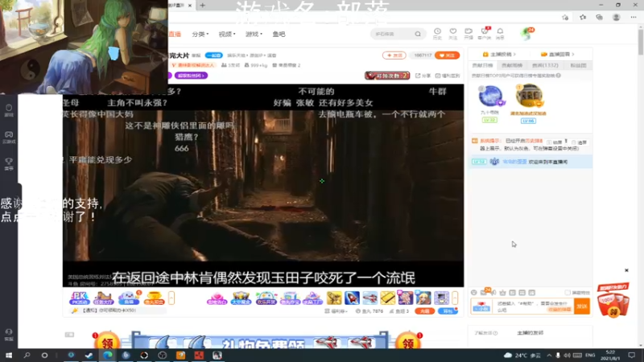Click the blue 背包 backpack button

[x=448, y=311]
